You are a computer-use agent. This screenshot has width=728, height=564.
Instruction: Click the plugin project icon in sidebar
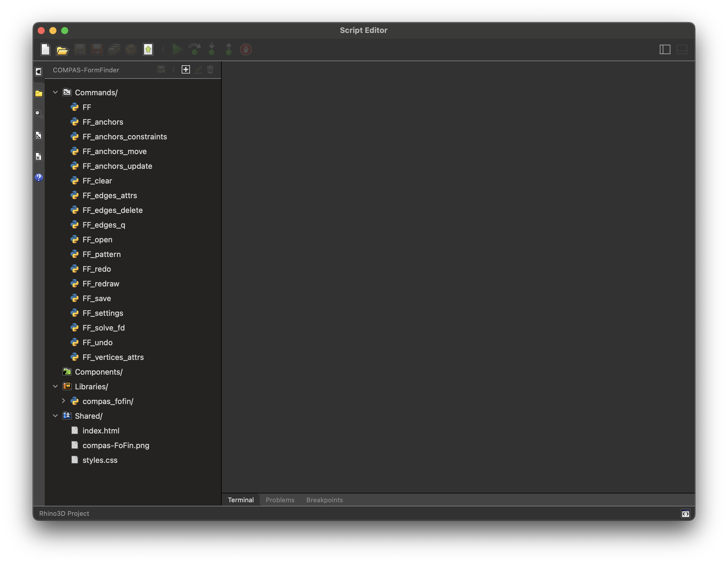(x=39, y=72)
